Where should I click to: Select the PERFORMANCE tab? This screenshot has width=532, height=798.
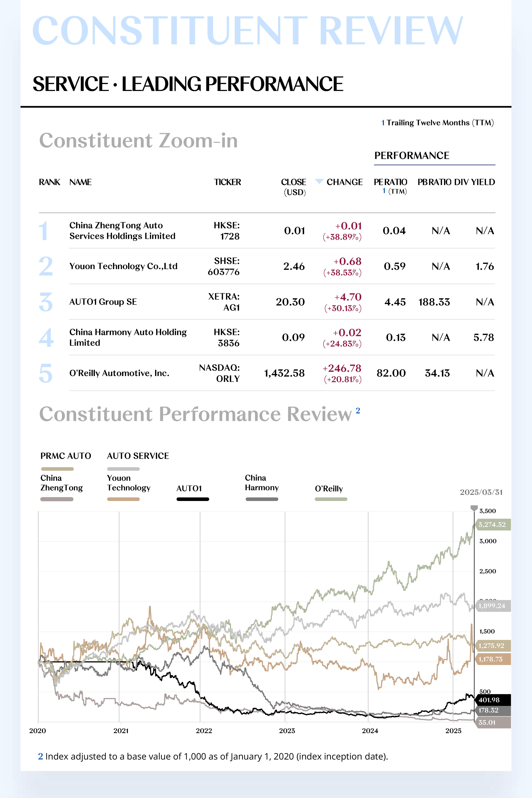click(x=412, y=156)
